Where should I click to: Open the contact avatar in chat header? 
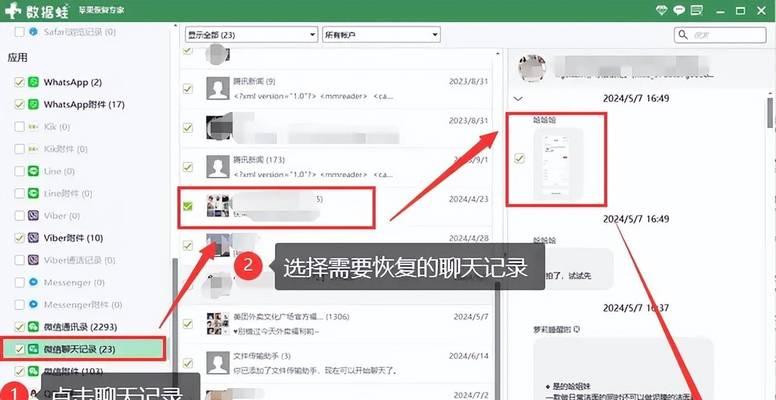pyautogui.click(x=532, y=68)
